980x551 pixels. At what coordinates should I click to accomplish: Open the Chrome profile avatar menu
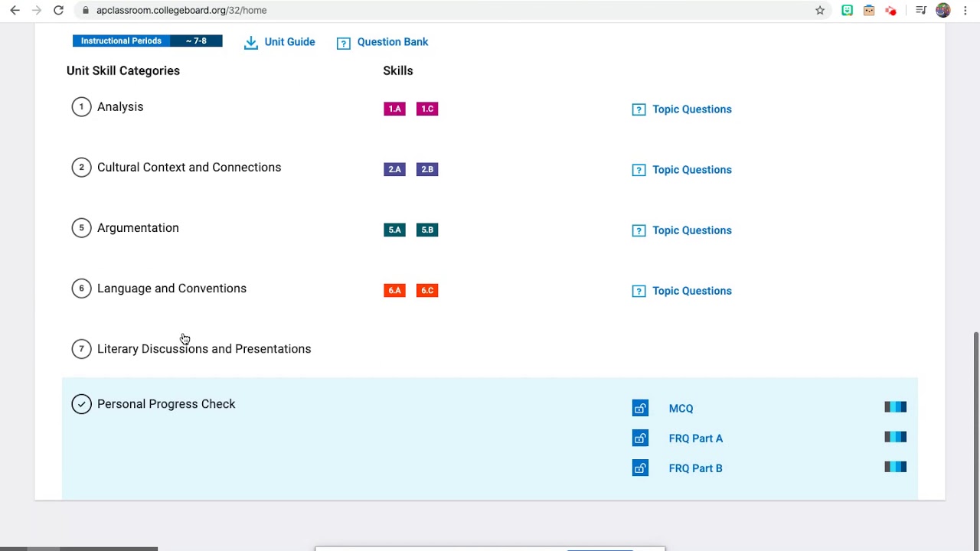click(x=943, y=11)
